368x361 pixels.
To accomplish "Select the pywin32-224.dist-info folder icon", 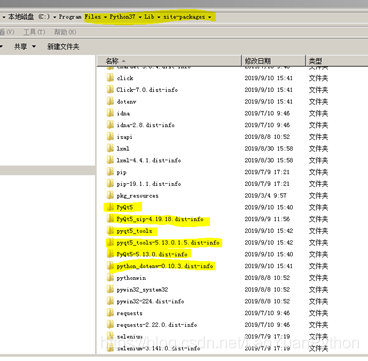I will [x=110, y=301].
